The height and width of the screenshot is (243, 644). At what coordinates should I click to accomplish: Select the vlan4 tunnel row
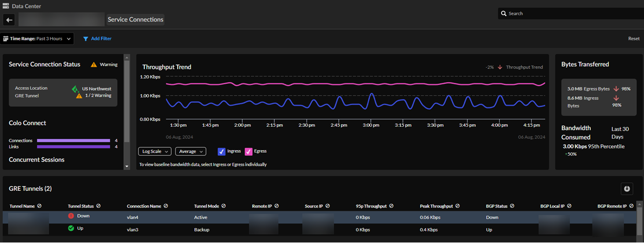click(322, 217)
